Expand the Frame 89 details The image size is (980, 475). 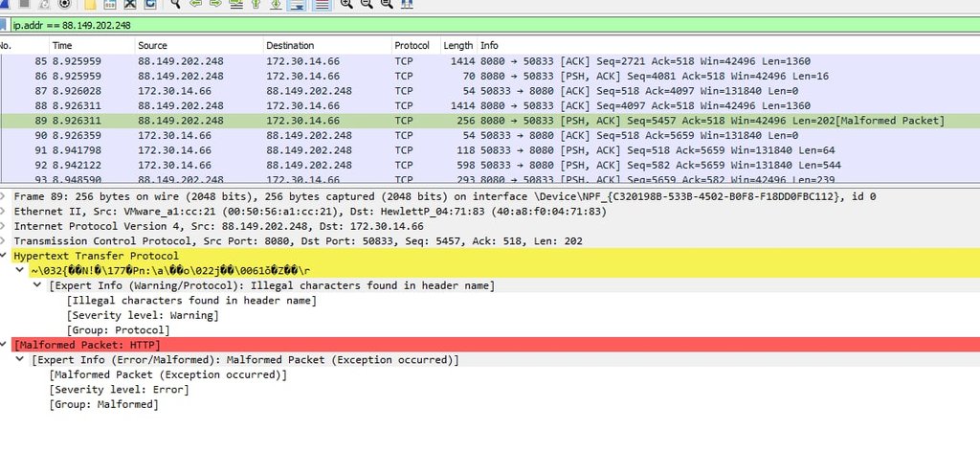pos(3,196)
